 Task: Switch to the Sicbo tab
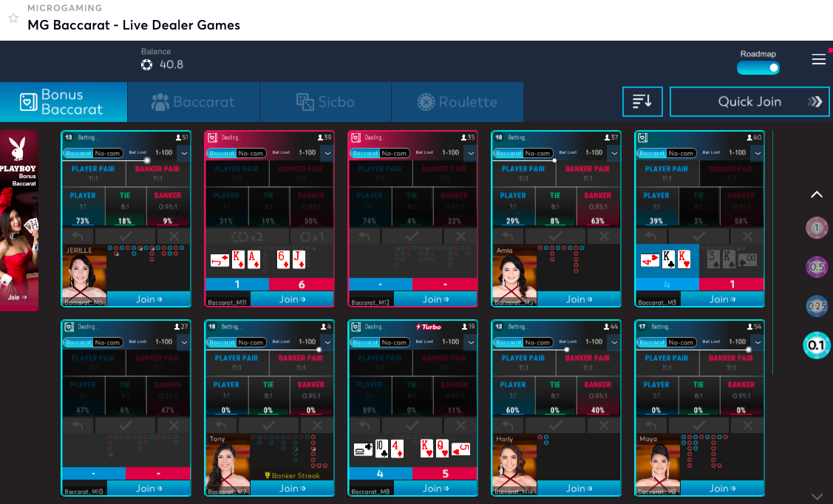click(x=325, y=102)
